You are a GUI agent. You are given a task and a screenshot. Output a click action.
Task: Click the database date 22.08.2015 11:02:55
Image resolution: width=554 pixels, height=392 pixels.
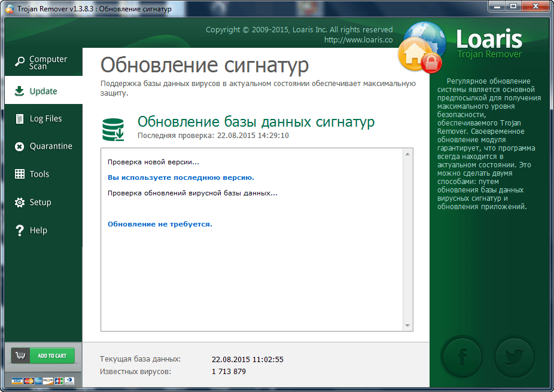(248, 360)
